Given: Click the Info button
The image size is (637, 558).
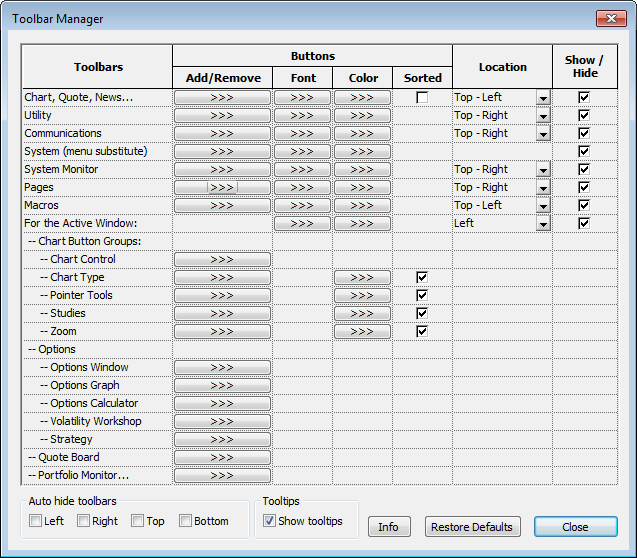Looking at the screenshot, I should [x=389, y=527].
